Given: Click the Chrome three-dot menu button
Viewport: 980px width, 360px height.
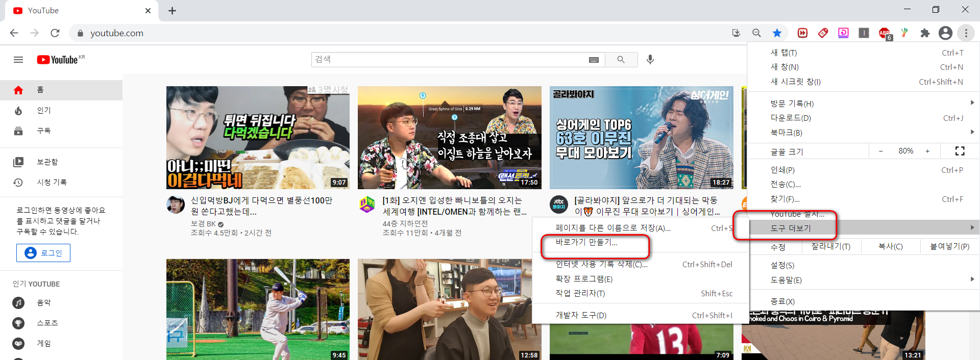Looking at the screenshot, I should point(966,33).
